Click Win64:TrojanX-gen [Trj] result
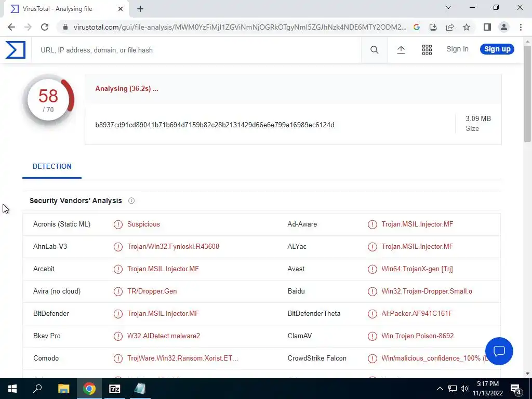 tap(417, 269)
